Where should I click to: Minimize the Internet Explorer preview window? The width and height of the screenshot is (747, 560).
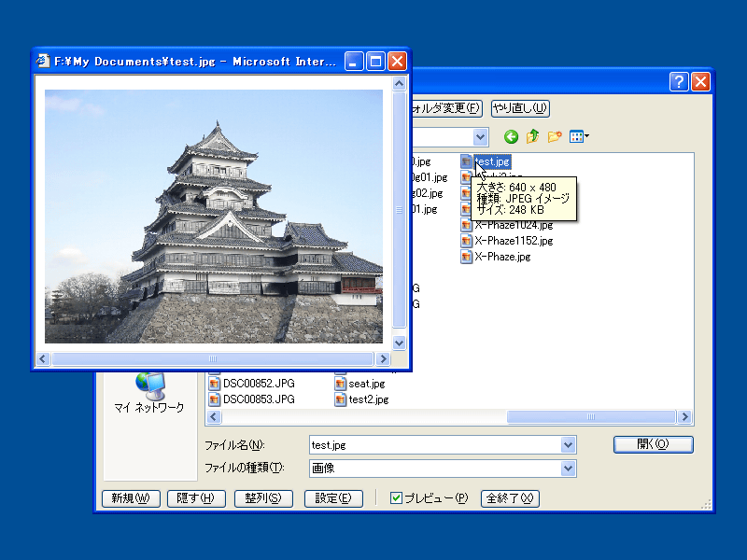click(x=354, y=62)
